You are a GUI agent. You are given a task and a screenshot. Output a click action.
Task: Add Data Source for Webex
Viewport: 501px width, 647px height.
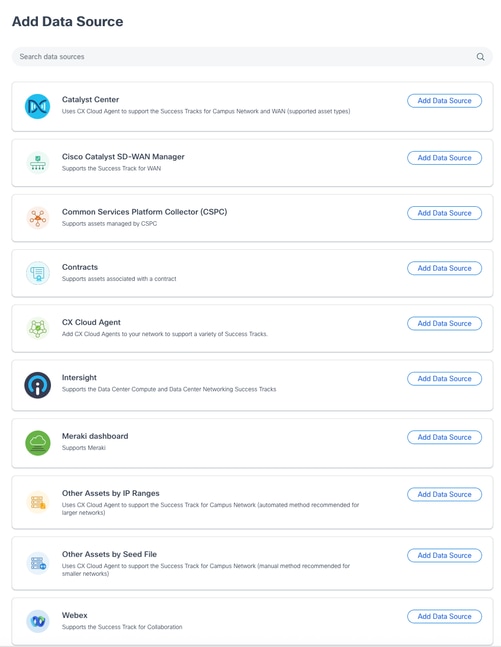[x=444, y=616]
